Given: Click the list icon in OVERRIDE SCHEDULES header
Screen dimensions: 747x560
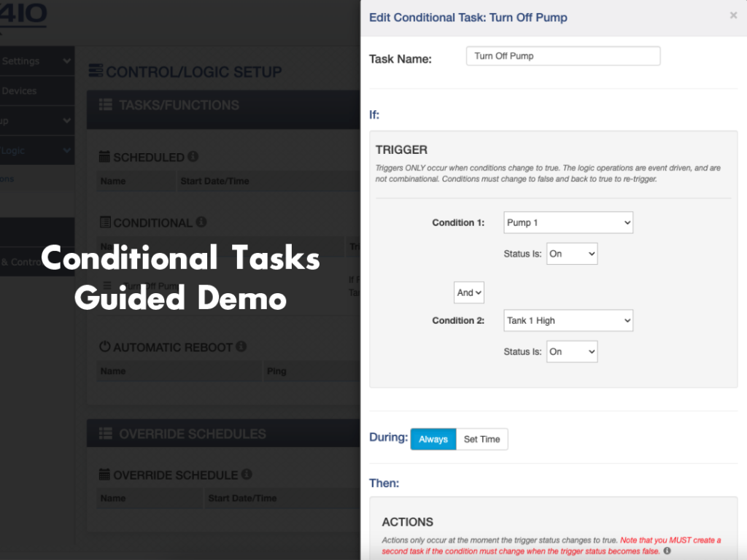Looking at the screenshot, I should [x=106, y=434].
